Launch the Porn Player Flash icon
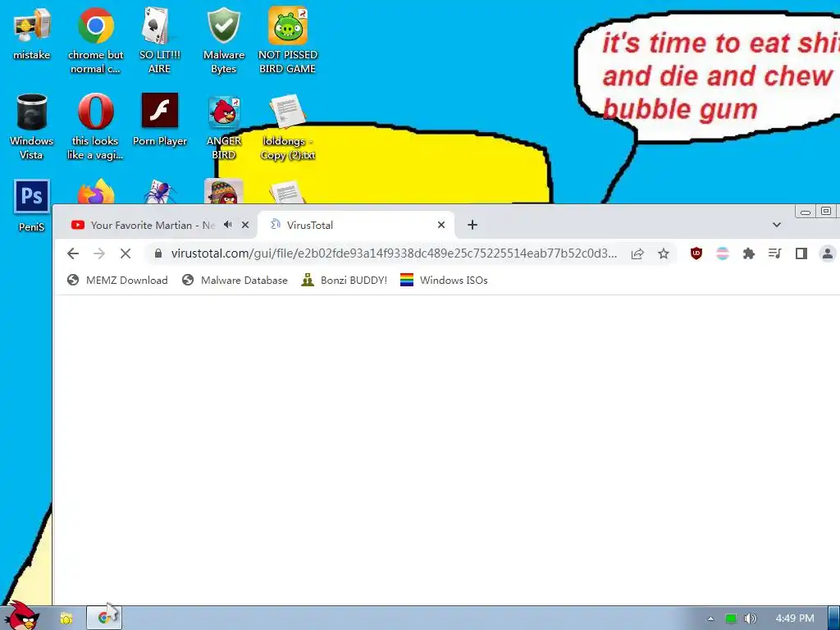This screenshot has width=840, height=630. pyautogui.click(x=160, y=120)
